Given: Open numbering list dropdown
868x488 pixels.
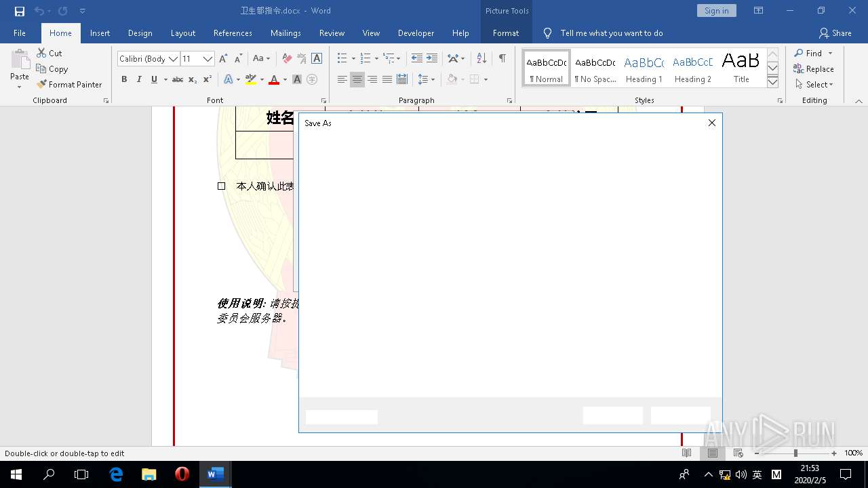Looking at the screenshot, I should [x=376, y=59].
